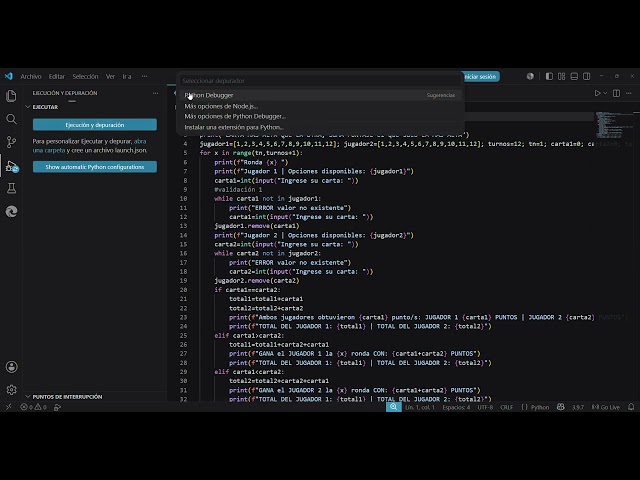Open the Ir a menu
The height and width of the screenshot is (480, 640).
coord(127,76)
